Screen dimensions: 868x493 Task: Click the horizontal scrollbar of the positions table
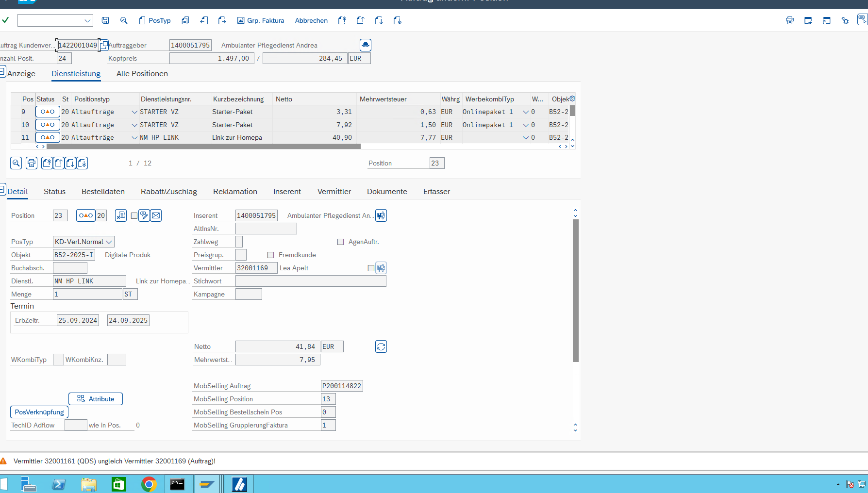pyautogui.click(x=203, y=146)
